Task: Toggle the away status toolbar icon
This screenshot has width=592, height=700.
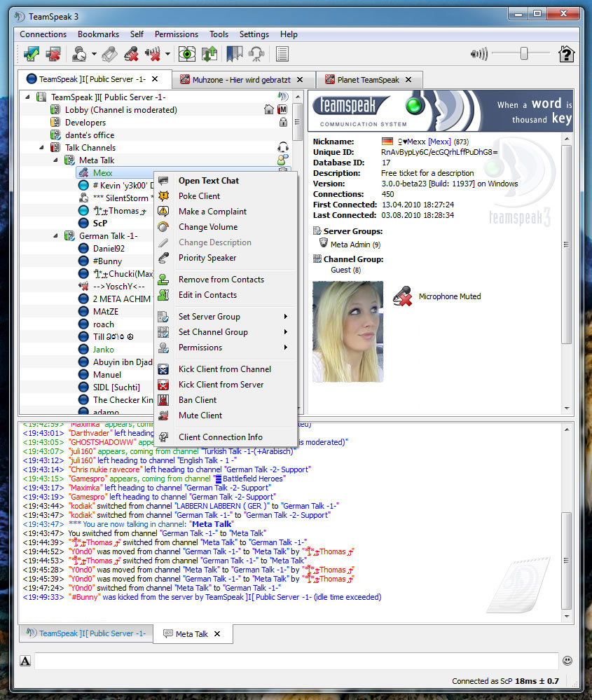Action: [x=79, y=54]
